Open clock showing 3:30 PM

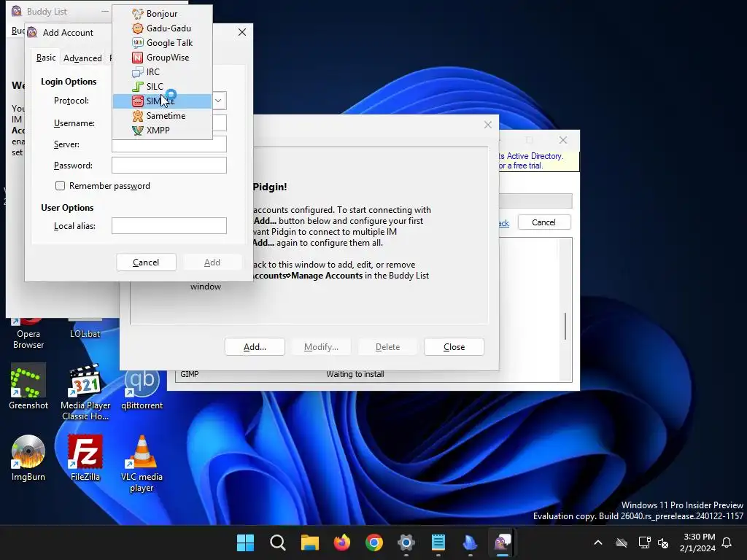point(698,542)
